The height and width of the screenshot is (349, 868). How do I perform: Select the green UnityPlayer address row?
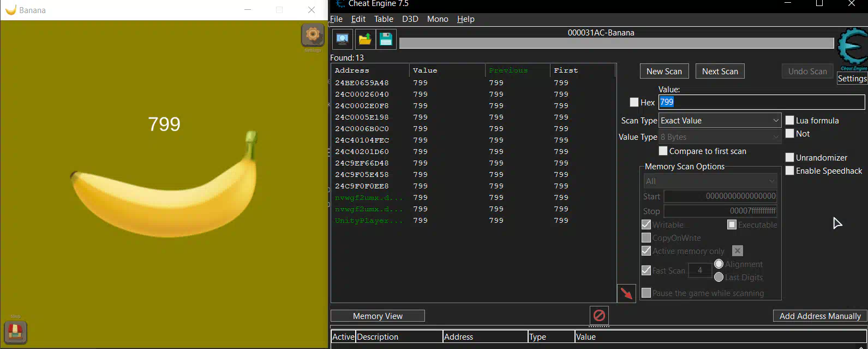coord(474,221)
